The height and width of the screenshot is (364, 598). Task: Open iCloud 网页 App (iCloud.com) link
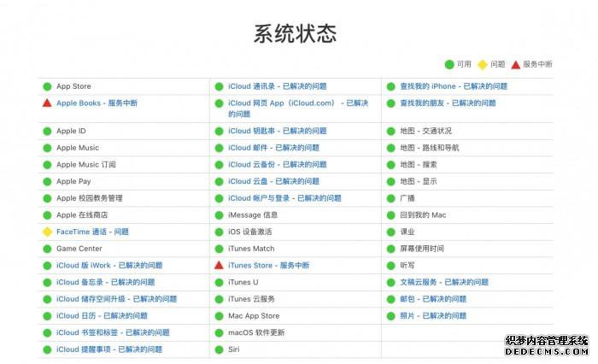coord(298,109)
